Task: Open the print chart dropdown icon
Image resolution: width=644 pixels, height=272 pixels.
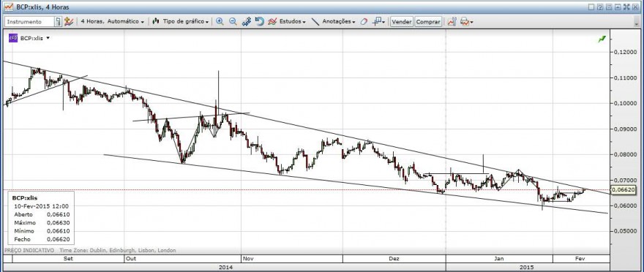Action: coord(467,21)
